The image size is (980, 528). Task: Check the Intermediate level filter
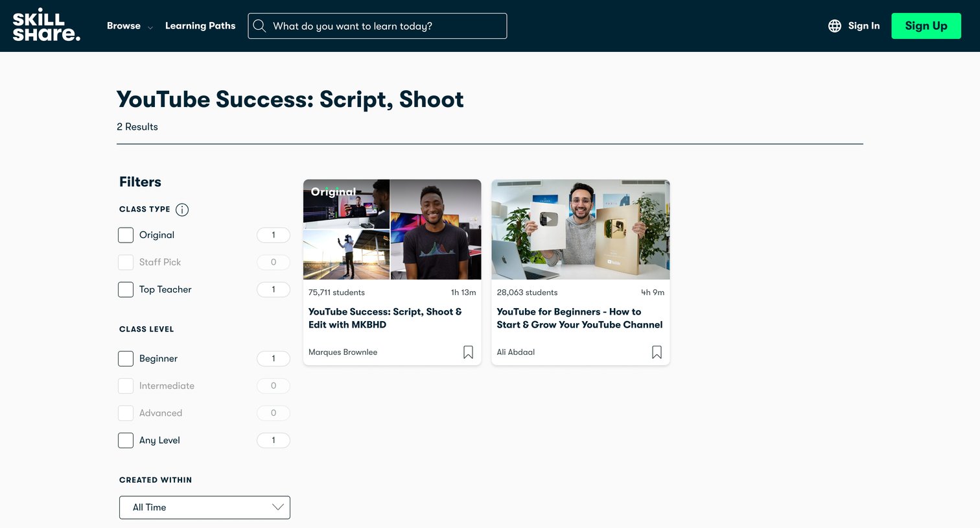tap(126, 386)
